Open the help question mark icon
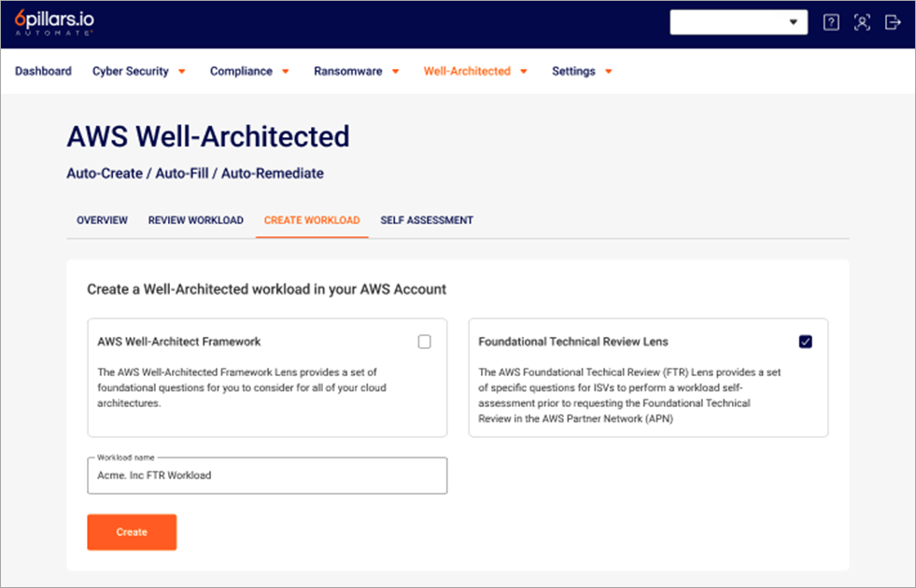The width and height of the screenshot is (916, 588). coord(831,22)
